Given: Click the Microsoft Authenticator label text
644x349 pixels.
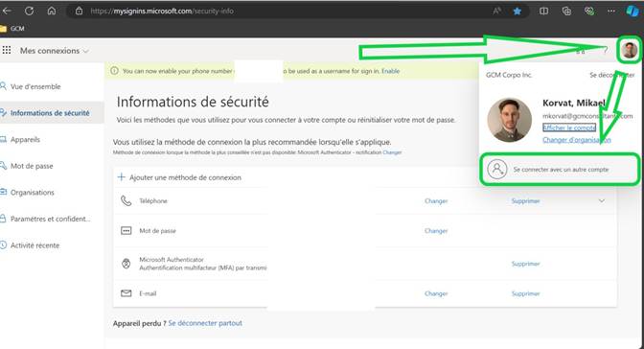Looking at the screenshot, I should click(172, 260).
